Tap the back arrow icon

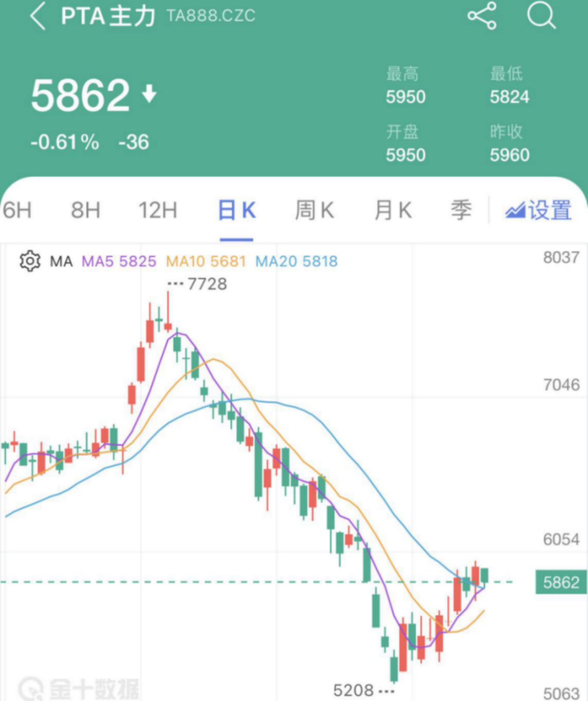38,16
